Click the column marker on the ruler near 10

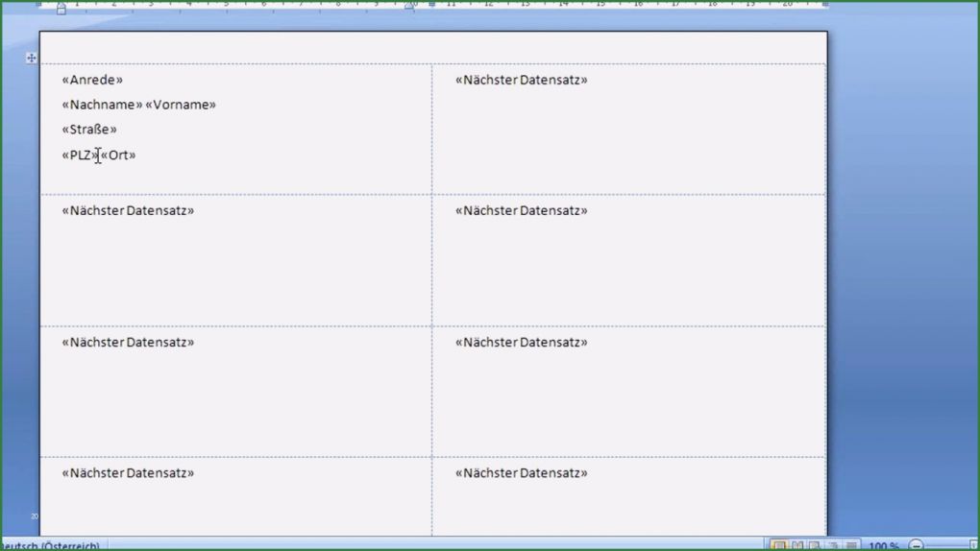coord(431,5)
